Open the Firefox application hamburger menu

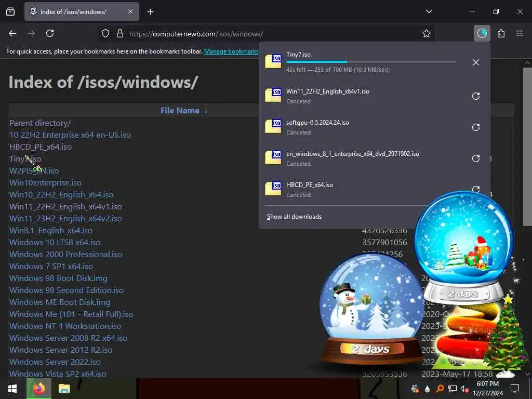(520, 33)
